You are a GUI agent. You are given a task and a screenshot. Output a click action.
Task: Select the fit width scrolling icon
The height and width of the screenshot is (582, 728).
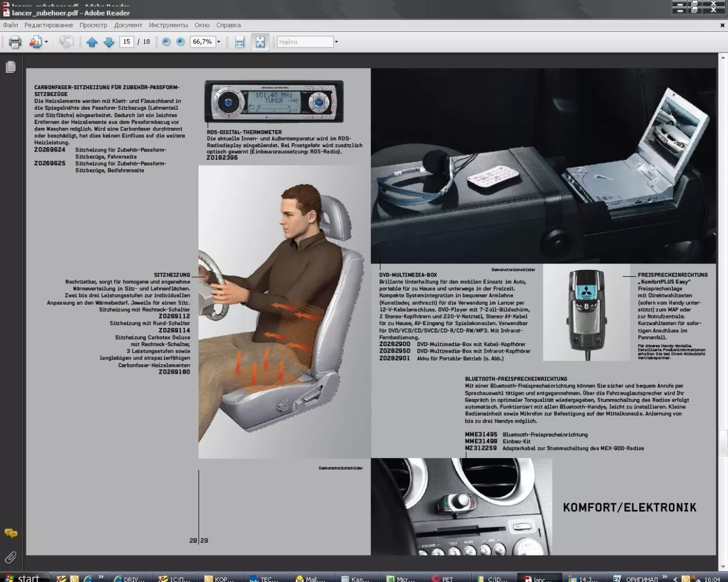coord(240,42)
